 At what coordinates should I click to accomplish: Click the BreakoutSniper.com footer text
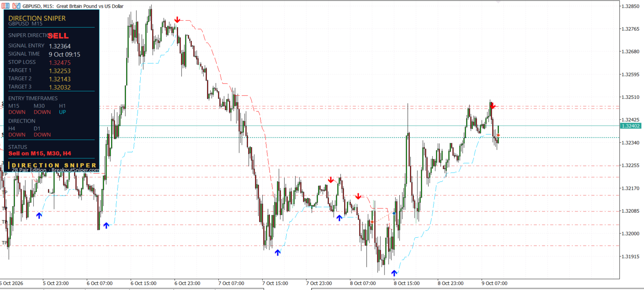76,169
